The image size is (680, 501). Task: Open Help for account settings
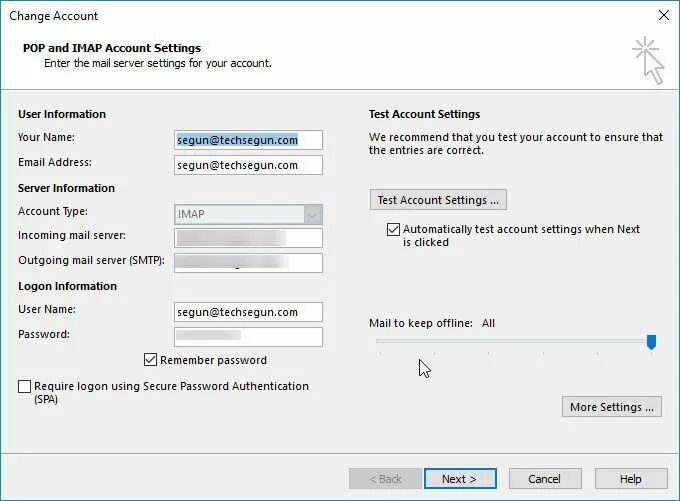click(631, 479)
